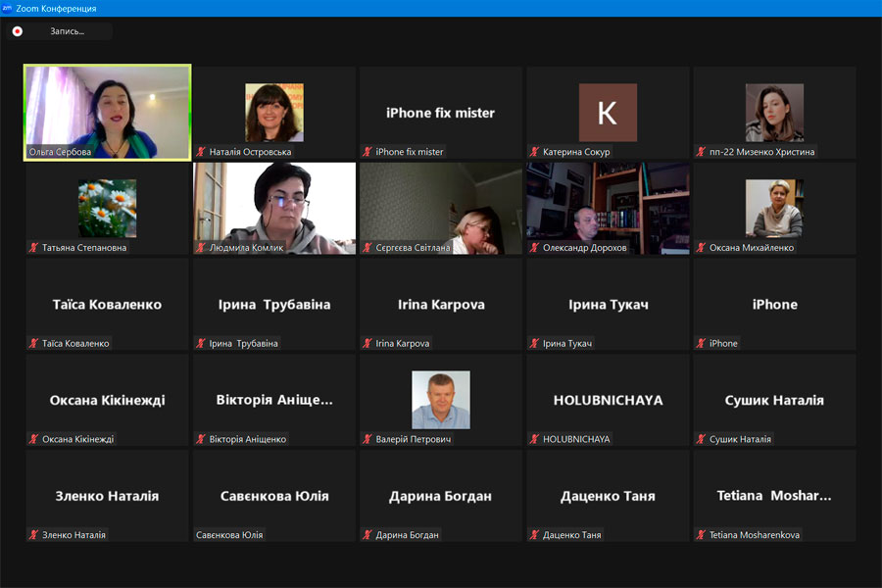Click the Запись recording status label
Viewport: 882px width, 588px height.
tap(68, 31)
